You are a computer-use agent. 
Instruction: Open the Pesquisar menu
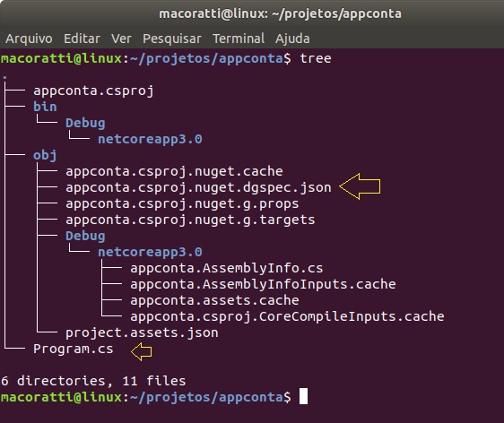pos(172,39)
